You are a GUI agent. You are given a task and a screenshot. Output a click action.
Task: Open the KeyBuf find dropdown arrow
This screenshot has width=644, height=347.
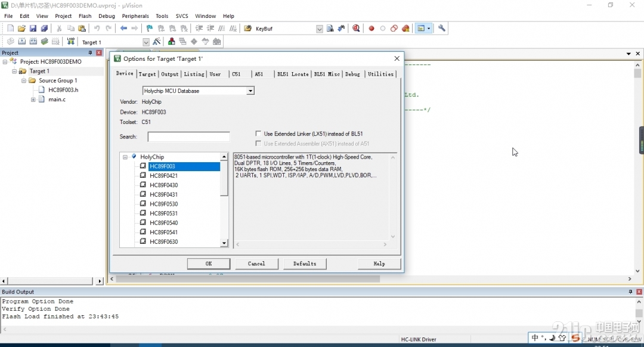319,29
